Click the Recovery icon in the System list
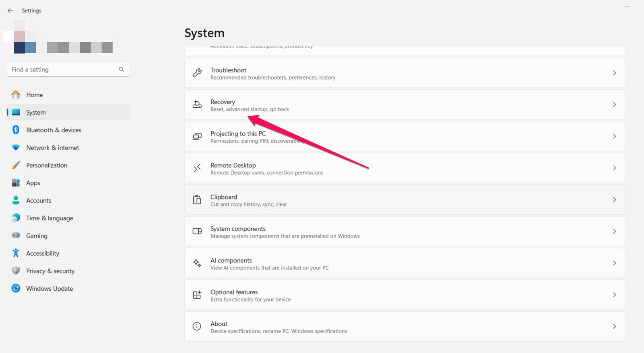 point(197,105)
